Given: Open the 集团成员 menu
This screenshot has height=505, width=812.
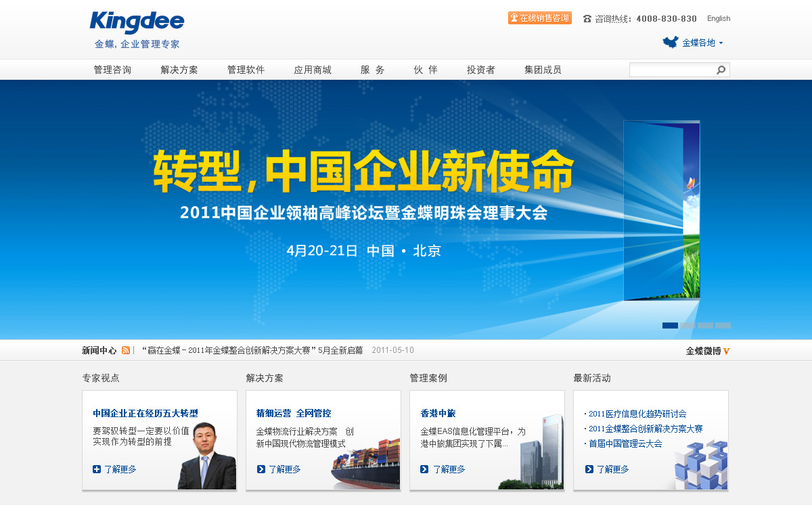Looking at the screenshot, I should [543, 70].
